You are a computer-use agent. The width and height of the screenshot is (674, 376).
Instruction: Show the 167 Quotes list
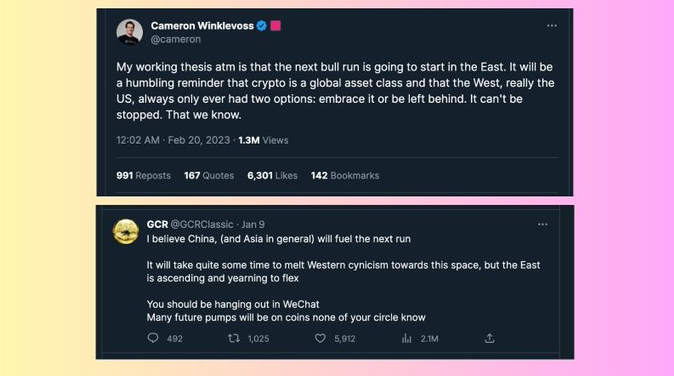pos(209,175)
